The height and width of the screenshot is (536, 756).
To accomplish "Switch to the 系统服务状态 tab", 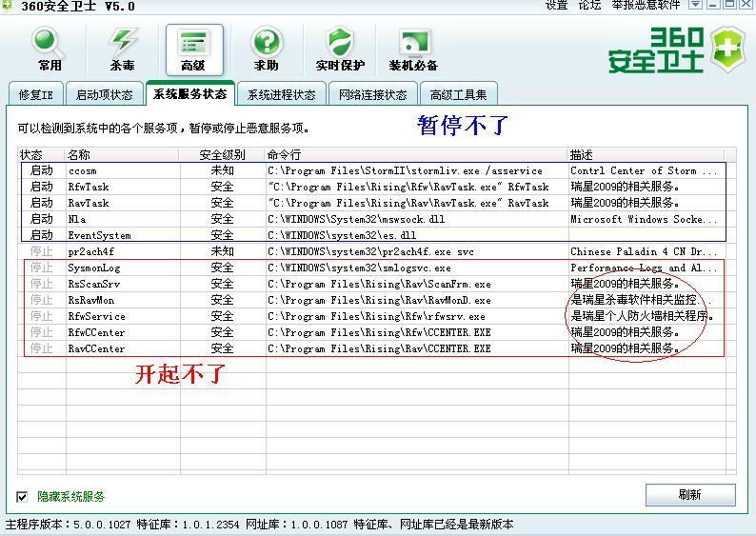I will (190, 93).
